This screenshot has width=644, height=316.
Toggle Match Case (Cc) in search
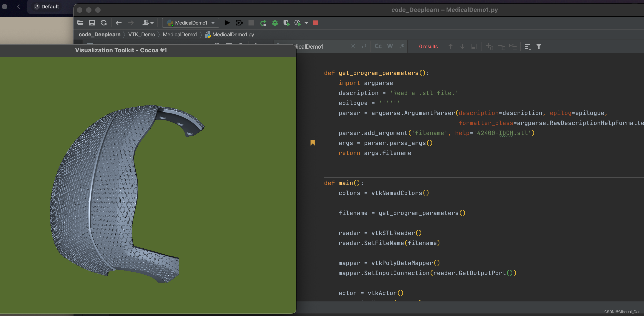[x=378, y=46]
